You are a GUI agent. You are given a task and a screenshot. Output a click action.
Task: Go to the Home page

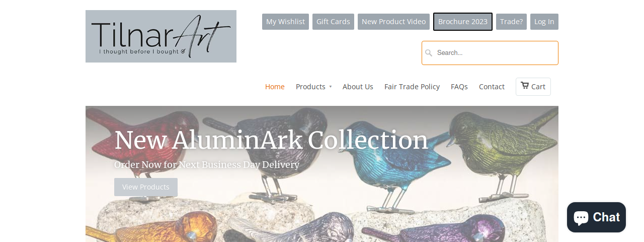tap(275, 87)
